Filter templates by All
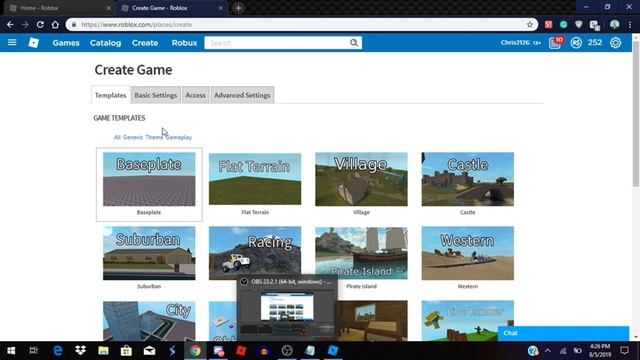640x360 pixels. pos(117,137)
